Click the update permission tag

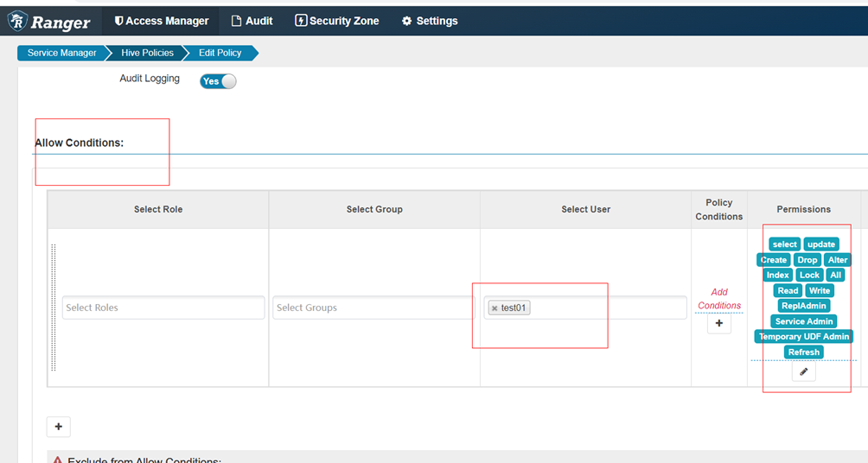tap(821, 244)
